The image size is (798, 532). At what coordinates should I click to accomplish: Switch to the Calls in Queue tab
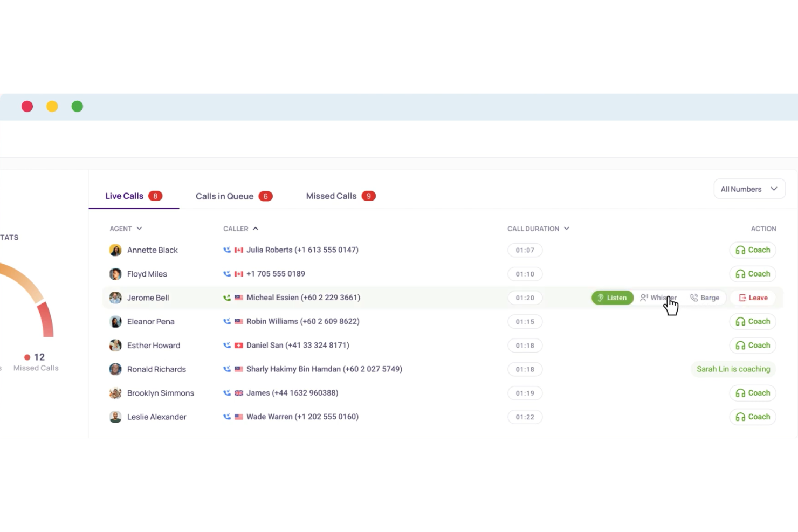[x=225, y=196]
